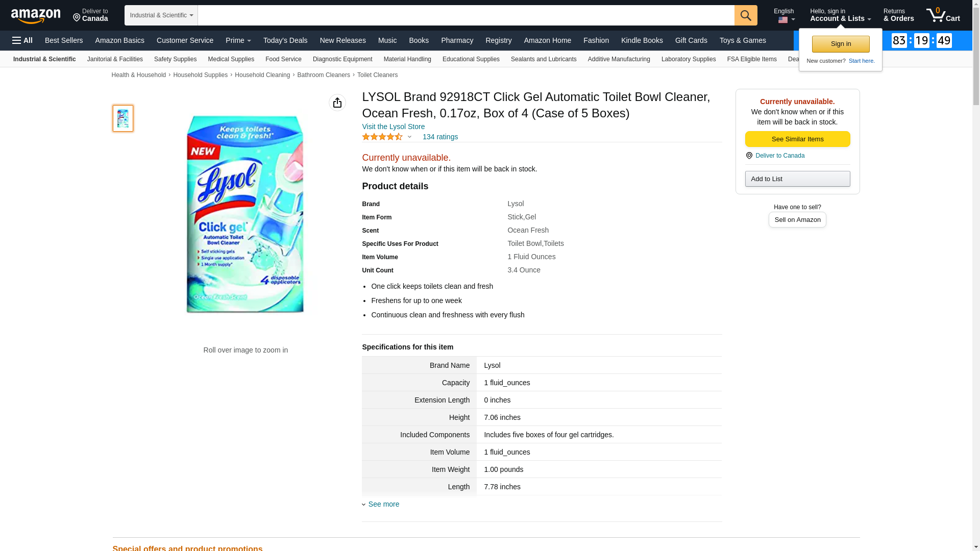Expand the Prime dropdown menu

pyautogui.click(x=238, y=40)
